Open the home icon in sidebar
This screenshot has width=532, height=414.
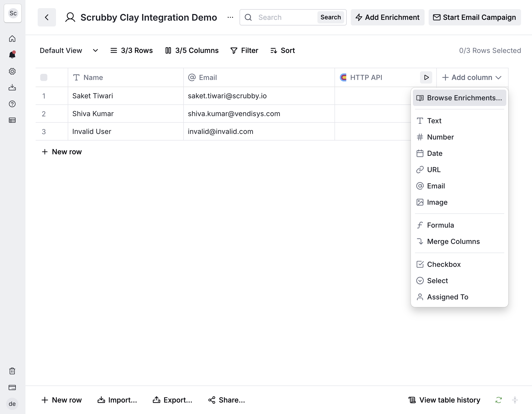[x=12, y=39]
